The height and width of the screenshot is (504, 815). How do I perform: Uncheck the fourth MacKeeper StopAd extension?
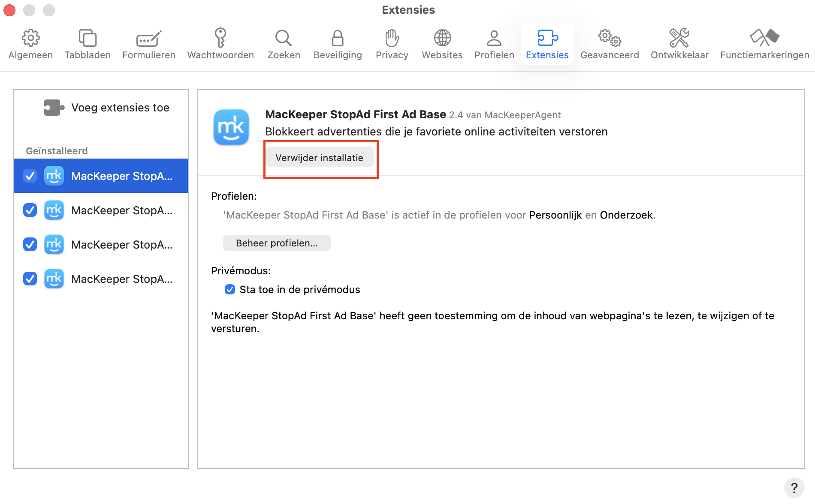click(x=30, y=279)
